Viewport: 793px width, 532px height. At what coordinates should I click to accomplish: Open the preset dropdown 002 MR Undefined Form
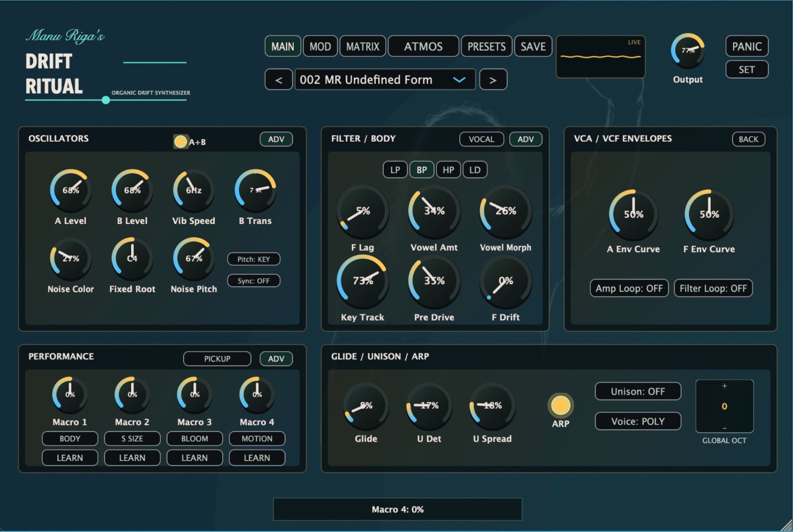pos(385,80)
